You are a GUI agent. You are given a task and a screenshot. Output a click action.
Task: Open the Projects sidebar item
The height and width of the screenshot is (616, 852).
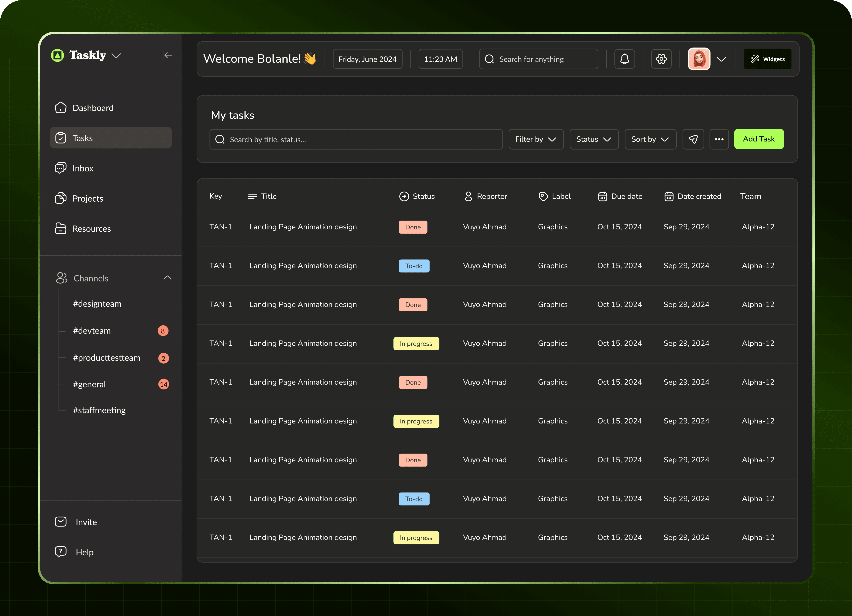pyautogui.click(x=87, y=199)
